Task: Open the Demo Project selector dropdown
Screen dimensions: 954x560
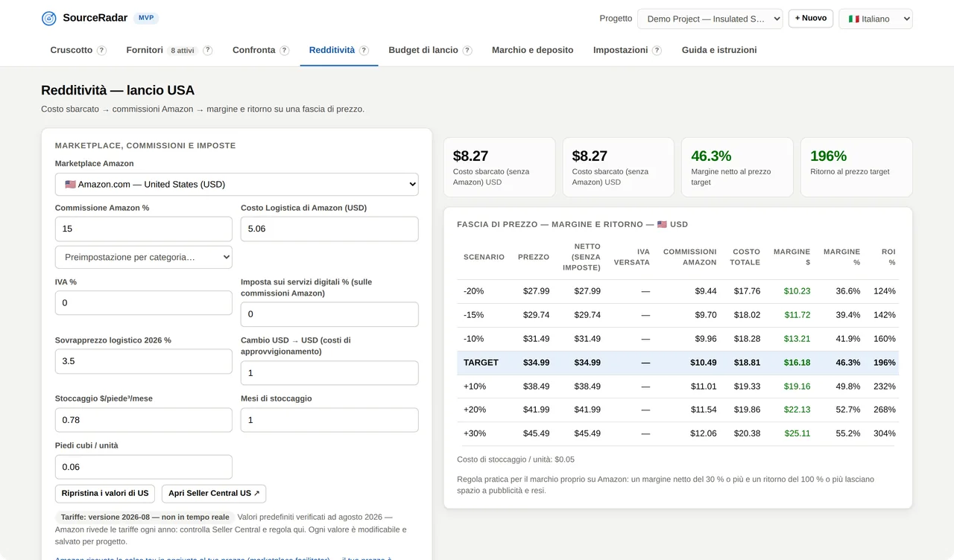Action: point(710,19)
